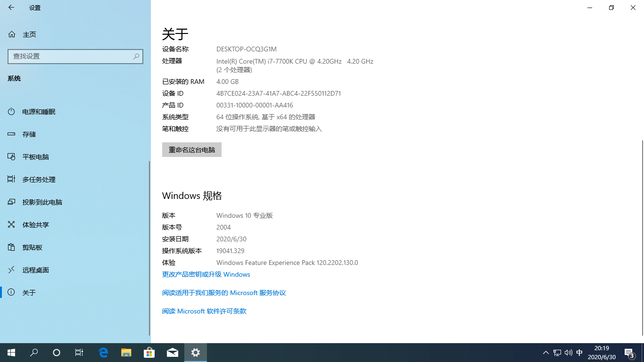Open 远程桌面 remote desktop icon
Screen dimensions: 644x362
pos(12,270)
